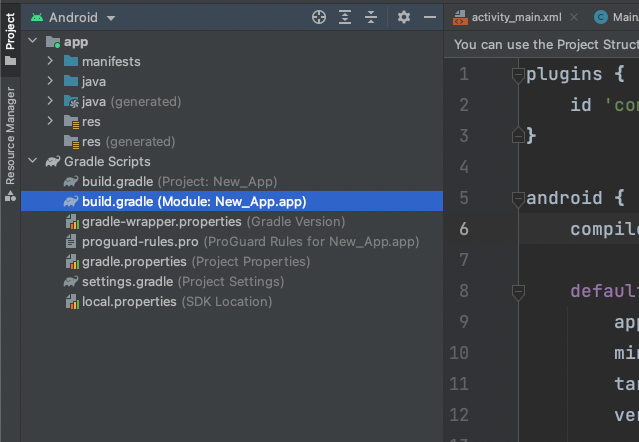Click the Collapse All icon
Image resolution: width=639 pixels, height=442 pixels.
coord(371,17)
